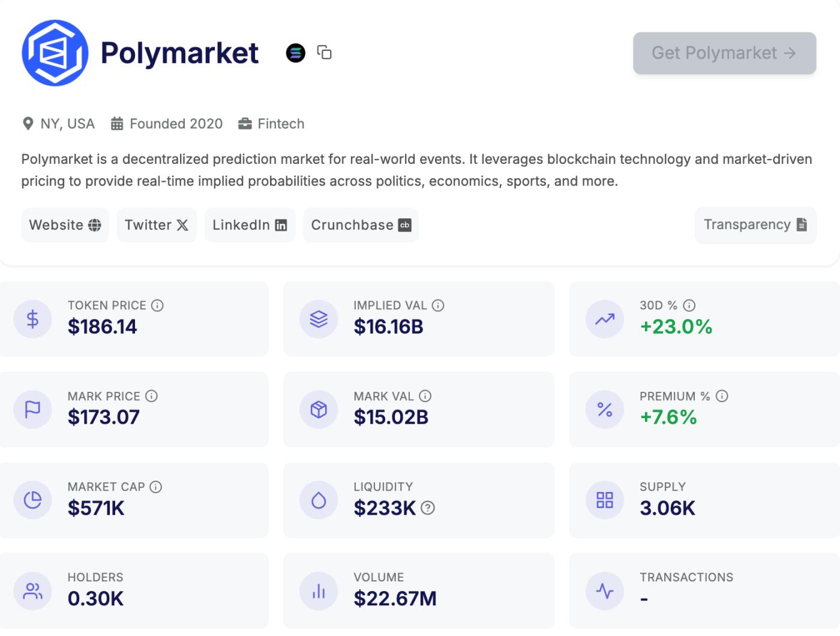Visit the LinkedIn profile link
Viewport: 840px width, 636px height.
(250, 225)
